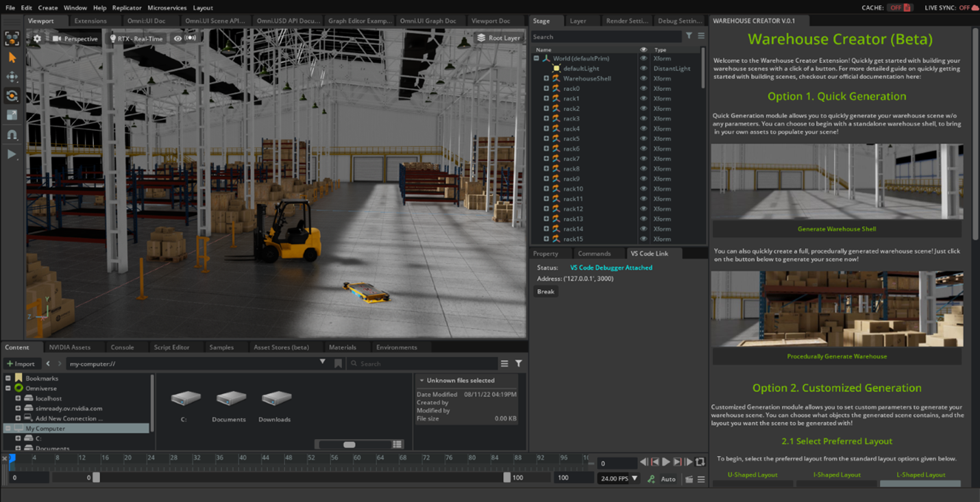Play the timeline animation
Image resolution: width=980 pixels, height=502 pixels.
tap(666, 462)
